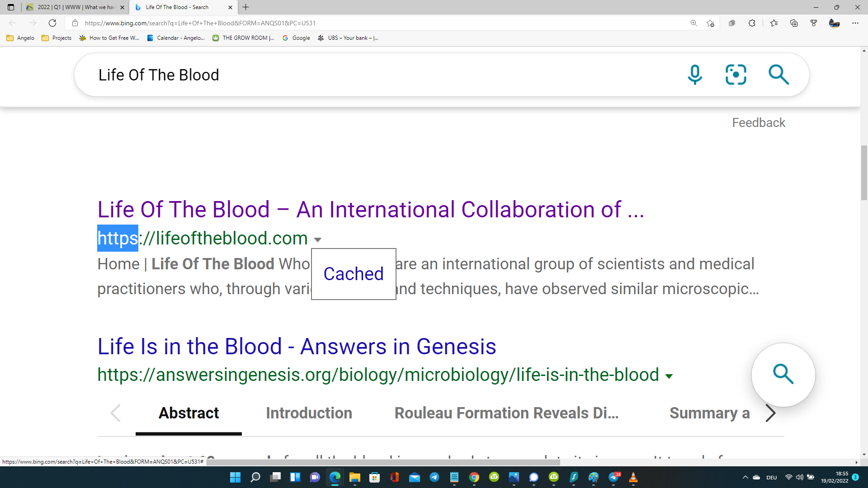Click the vertical page scrollbar thumb

(864, 172)
